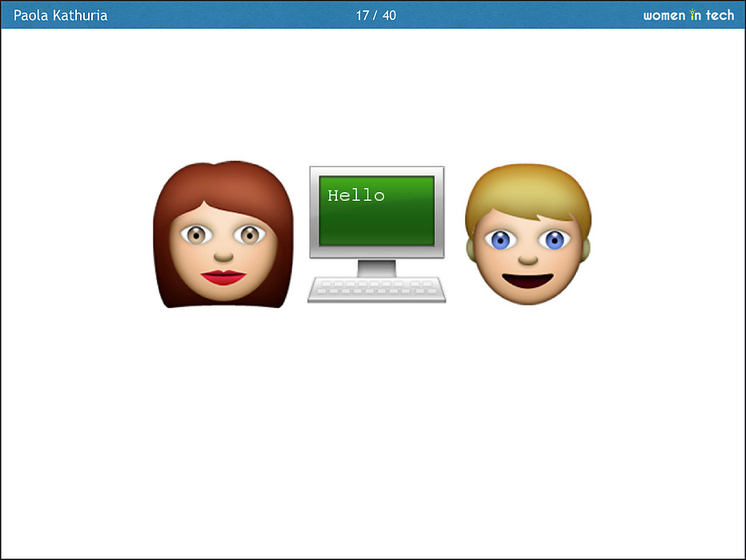Click the woman emoji's left brown eye

(196, 234)
